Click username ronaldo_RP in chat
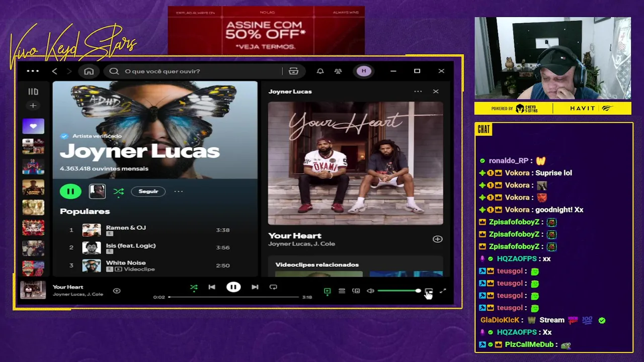The height and width of the screenshot is (362, 644). tap(509, 161)
